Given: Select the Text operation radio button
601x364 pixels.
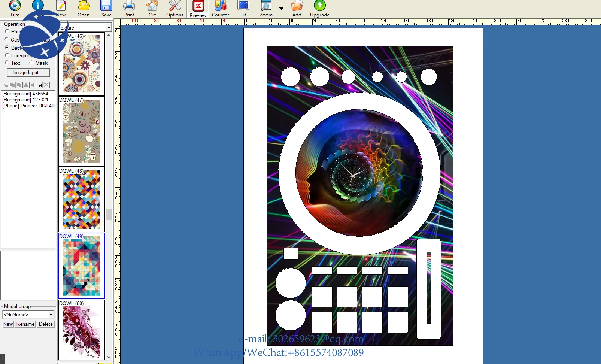Looking at the screenshot, I should 7,63.
